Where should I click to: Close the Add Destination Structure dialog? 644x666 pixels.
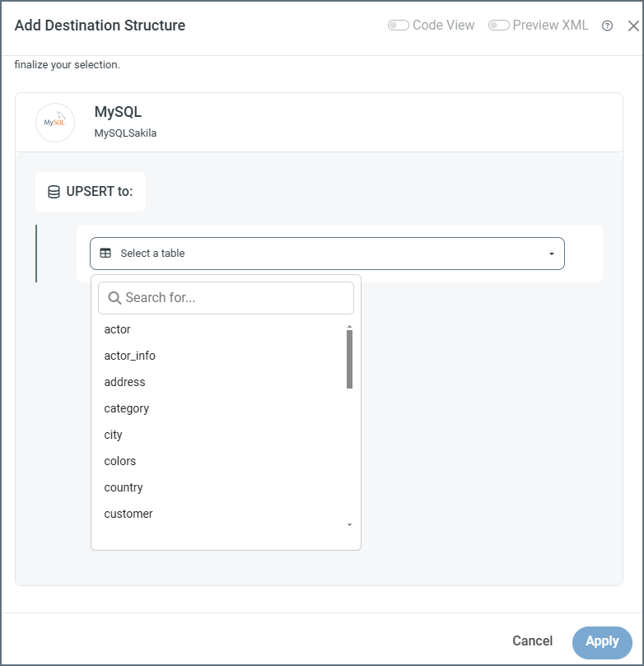632,26
